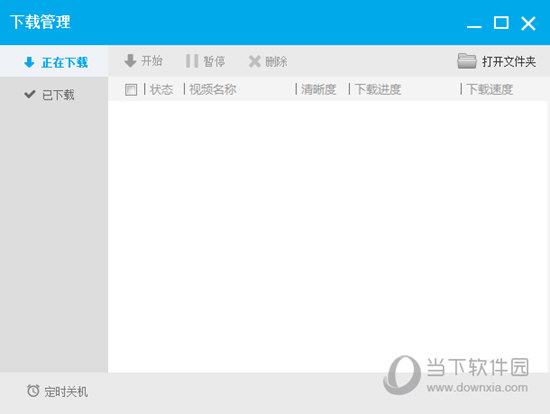Viewport: 550px width, 414px height.
Task: Click the 视频名称 column header
Action: click(x=213, y=89)
